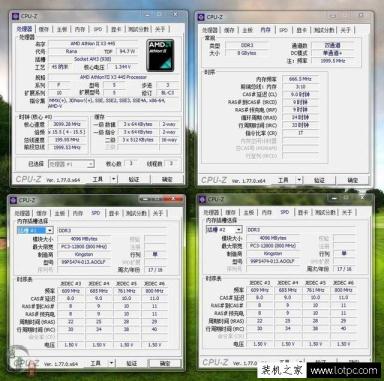Viewport: 384px width, 381px height.
Task: Click the CPU-Z title icon in the Slot #2 SPD window
Action: pyautogui.click(x=202, y=199)
